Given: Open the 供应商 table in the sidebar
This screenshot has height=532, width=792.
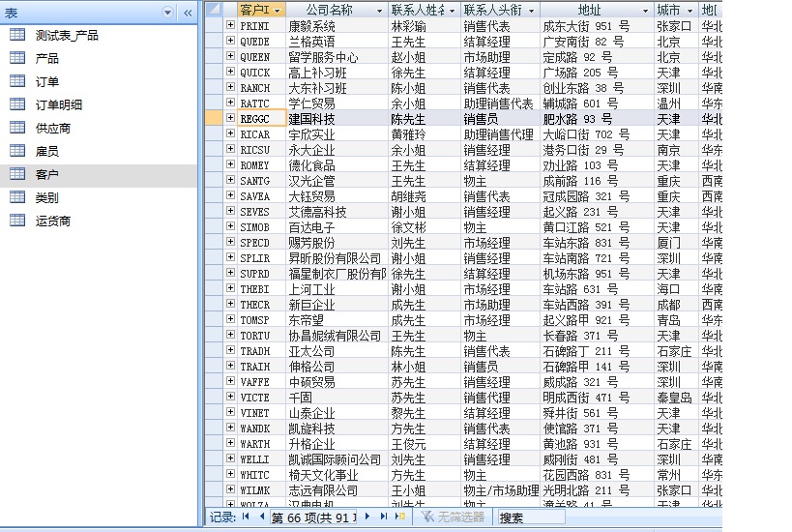Looking at the screenshot, I should click(x=52, y=128).
